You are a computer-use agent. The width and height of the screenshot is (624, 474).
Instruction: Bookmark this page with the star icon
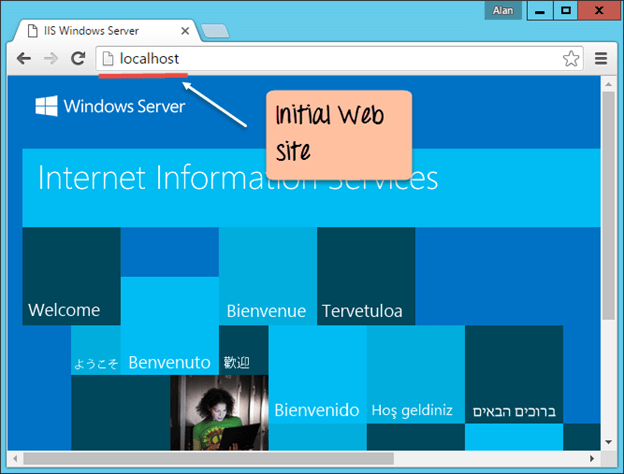click(571, 59)
